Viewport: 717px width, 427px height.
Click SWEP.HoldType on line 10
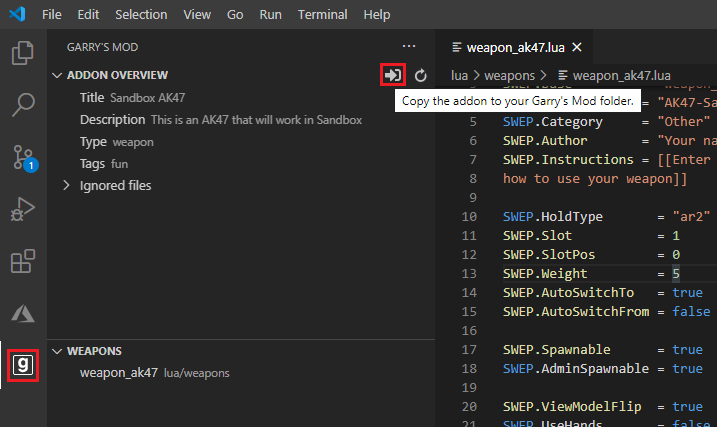[x=553, y=216]
